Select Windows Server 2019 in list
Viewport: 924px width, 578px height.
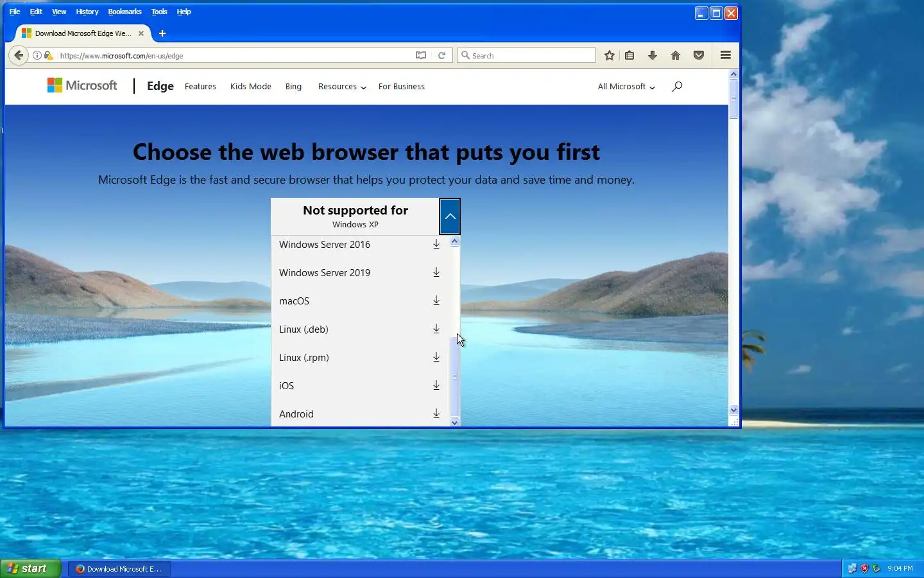pos(325,273)
